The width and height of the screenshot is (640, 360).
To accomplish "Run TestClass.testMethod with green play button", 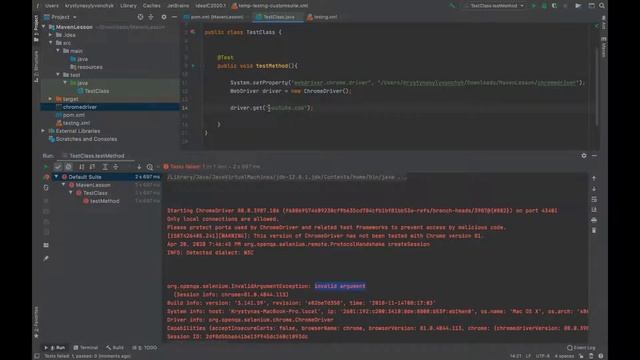I will (533, 6).
